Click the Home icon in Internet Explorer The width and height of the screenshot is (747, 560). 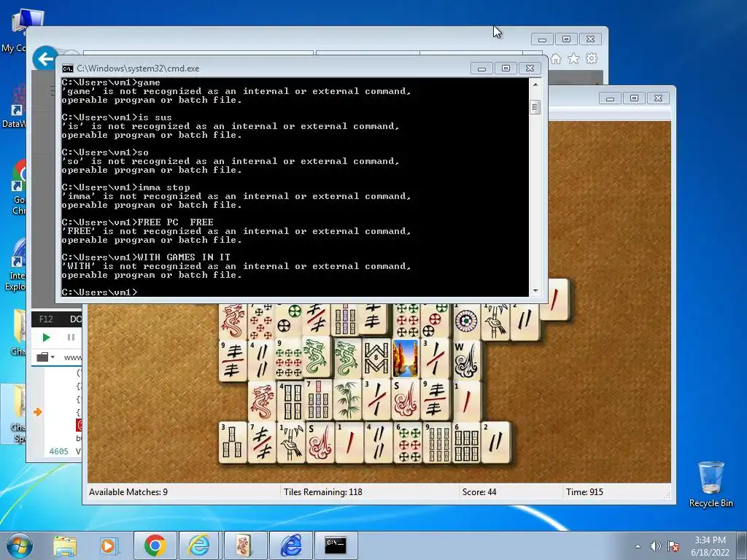pos(556,58)
